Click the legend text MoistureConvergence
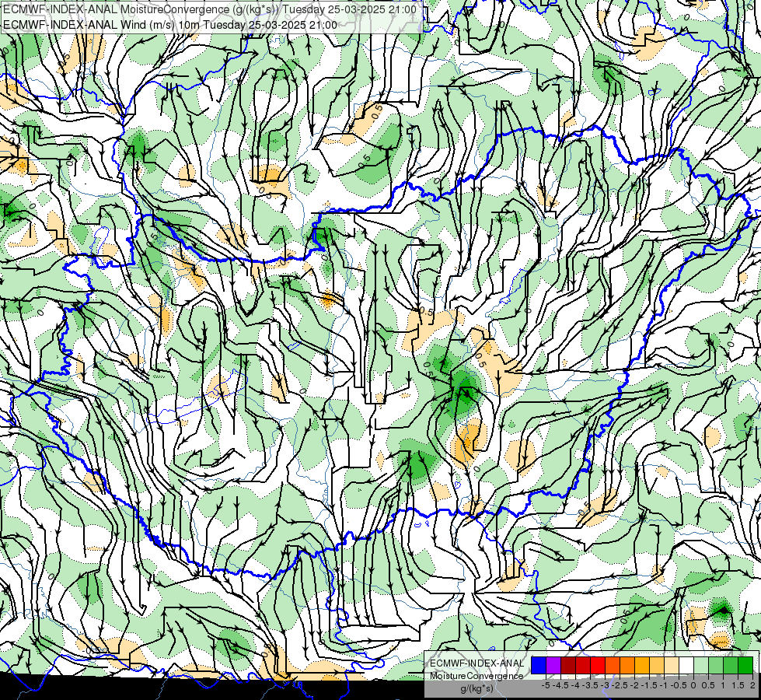761x700 pixels. (x=476, y=676)
